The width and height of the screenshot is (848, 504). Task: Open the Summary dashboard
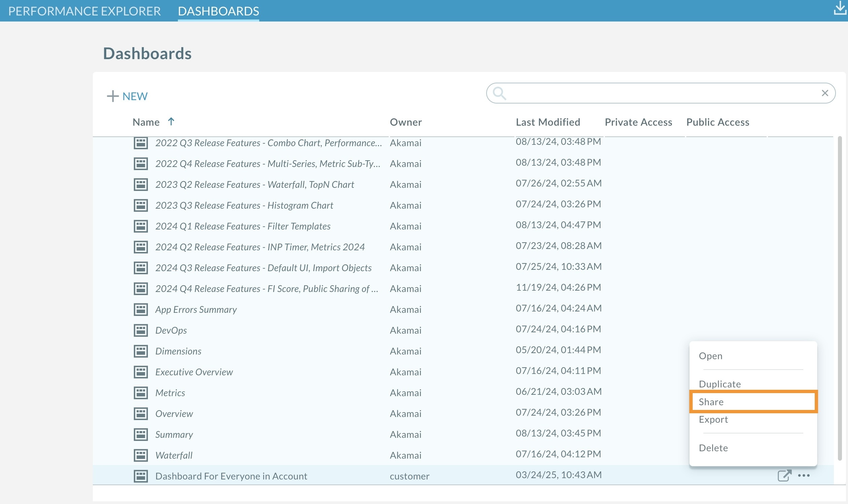tap(174, 434)
